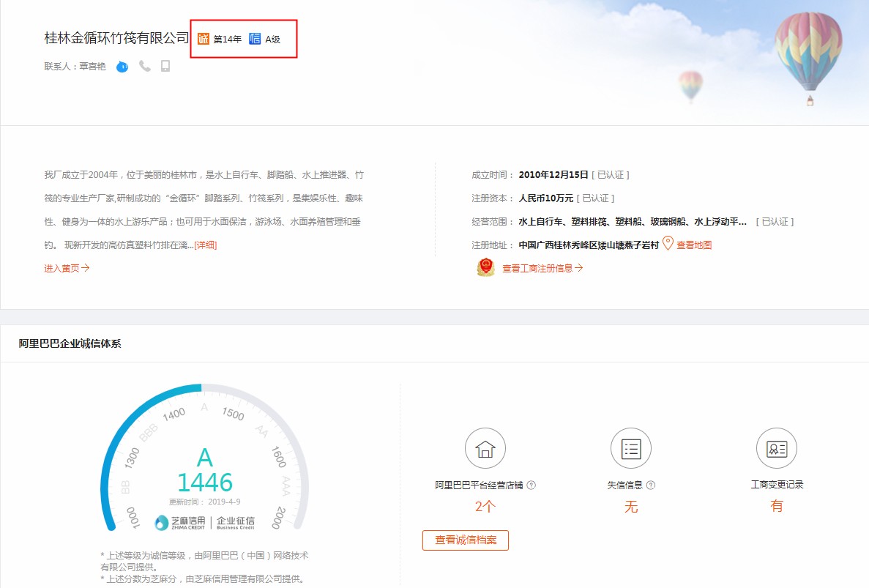This screenshot has width=869, height=588.
Task: Click the 1600 mark on the credit gauge
Action: click(278, 457)
